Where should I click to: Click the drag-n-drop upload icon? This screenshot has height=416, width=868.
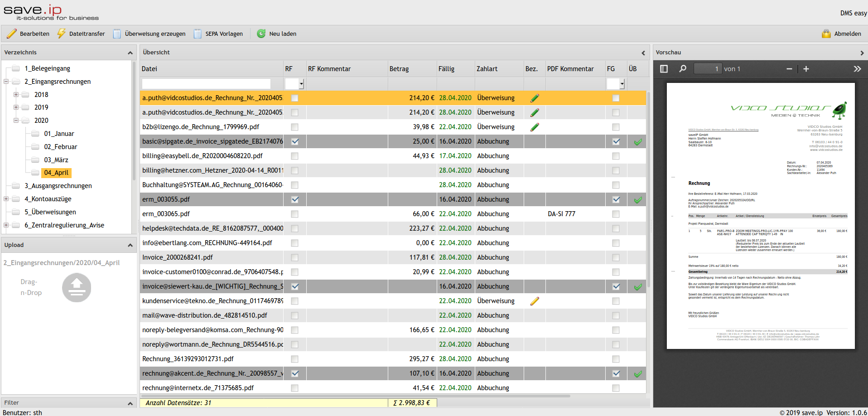pyautogui.click(x=77, y=287)
